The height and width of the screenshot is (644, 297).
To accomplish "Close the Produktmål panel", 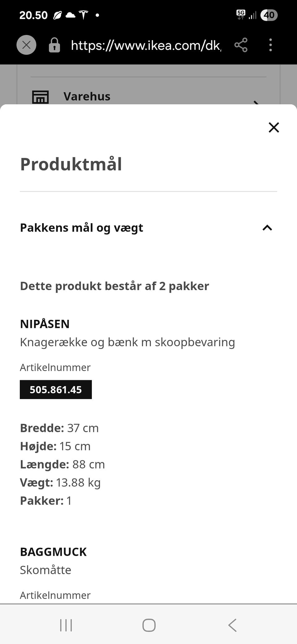I will [x=274, y=127].
